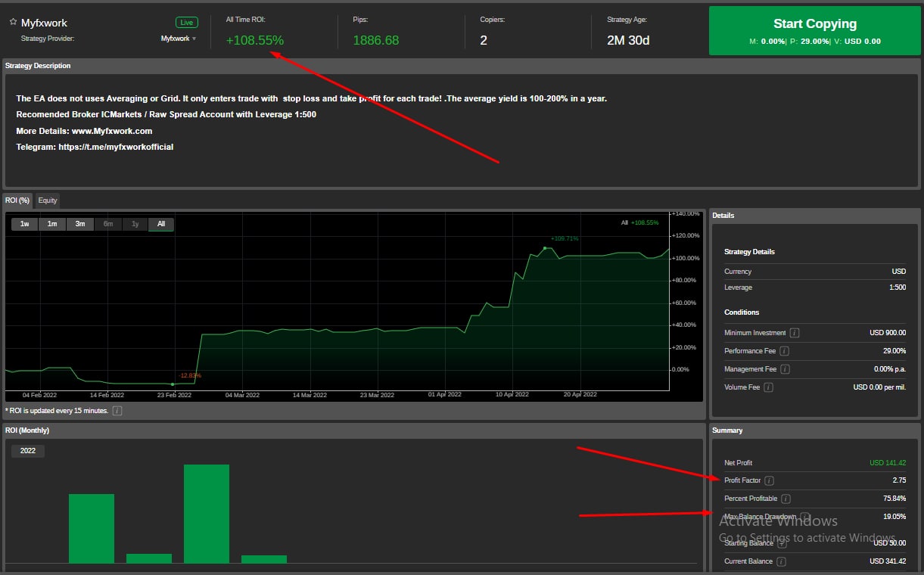The image size is (924, 575).
Task: Click the Copiers count 2
Action: point(484,40)
